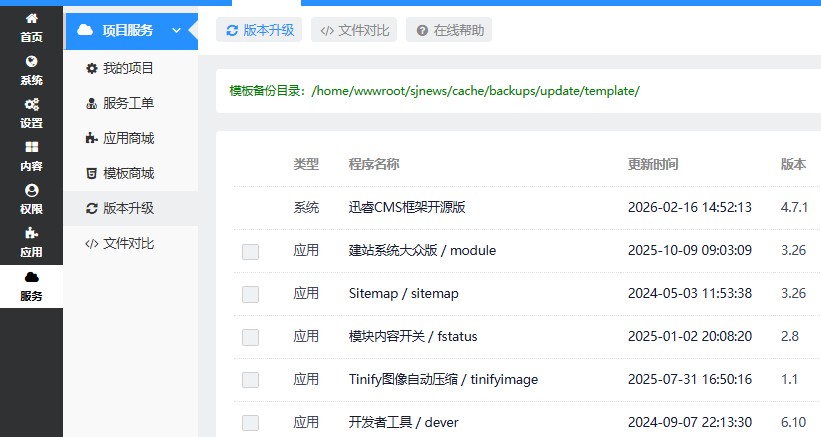Open the 设置 gears icon in sidebar
Viewport: 821px width, 437px height.
coord(31,104)
